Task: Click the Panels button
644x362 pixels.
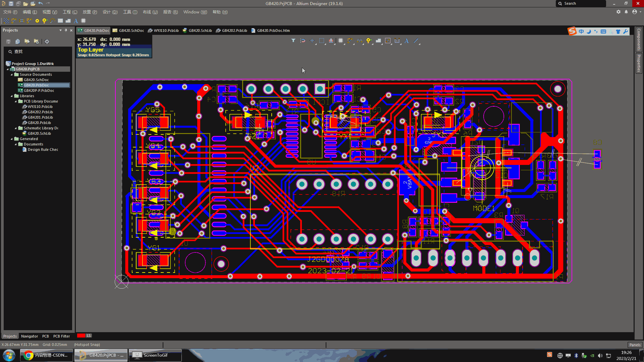Action: point(635,345)
